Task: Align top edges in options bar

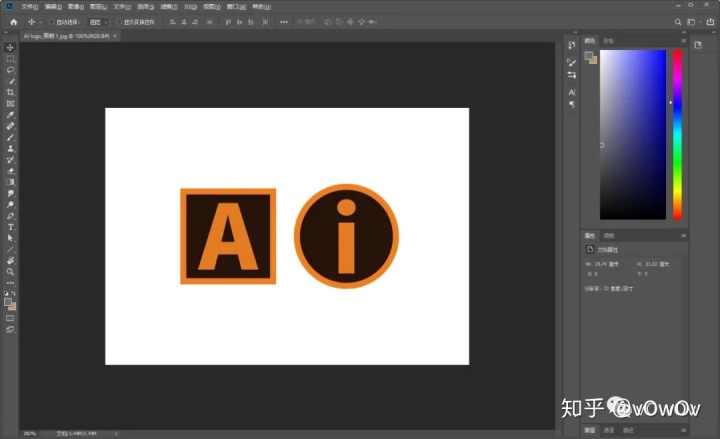Action: coord(228,22)
